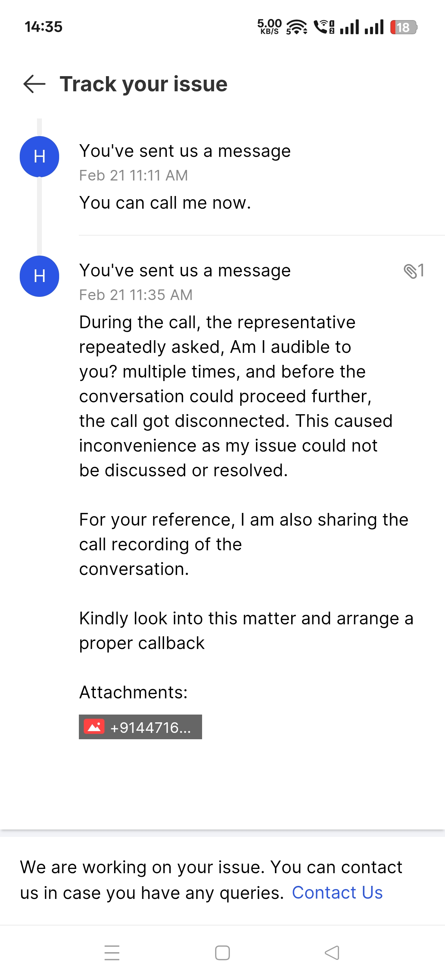Open the +9144716... attachment file
445x980 pixels.
[x=150, y=727]
